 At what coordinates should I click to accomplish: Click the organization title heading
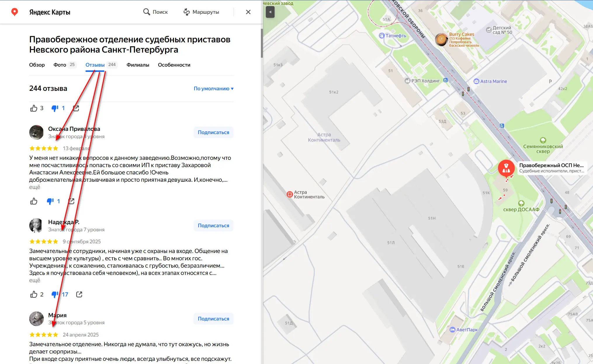click(130, 44)
